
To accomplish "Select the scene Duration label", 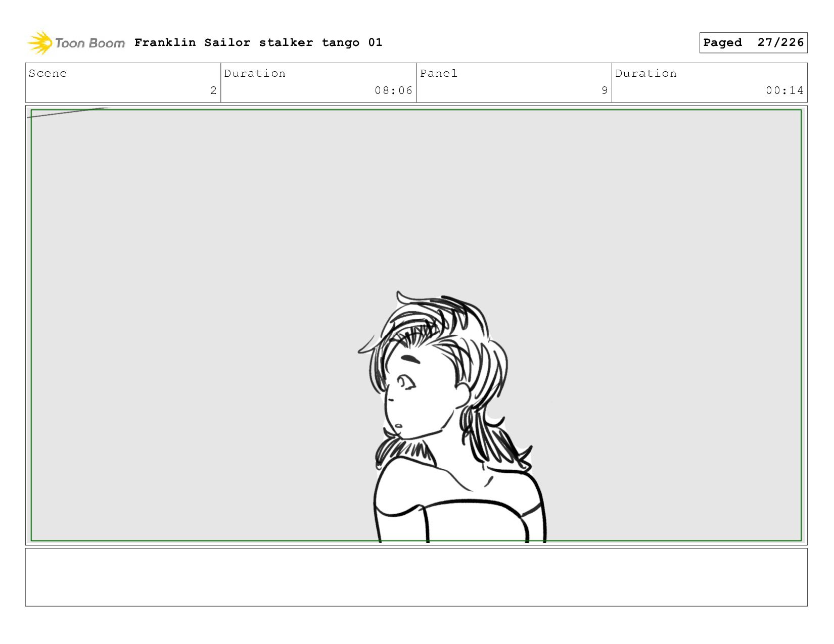I will click(x=255, y=73).
